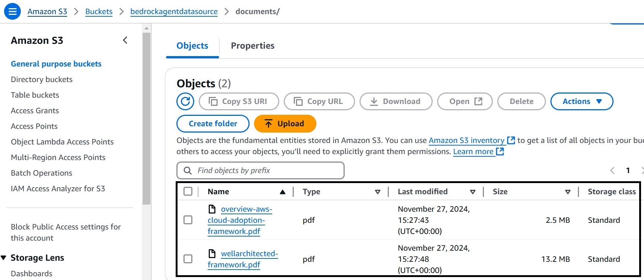Check the box for overview-aws-cloud-adoption-framework.pdf
Screen dimensions: 644x280
(188, 220)
